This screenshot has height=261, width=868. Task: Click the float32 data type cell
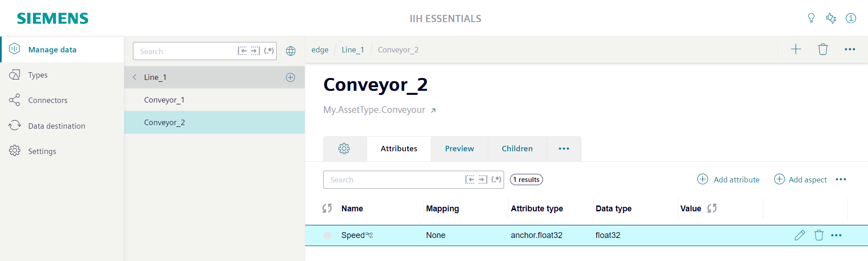point(608,235)
